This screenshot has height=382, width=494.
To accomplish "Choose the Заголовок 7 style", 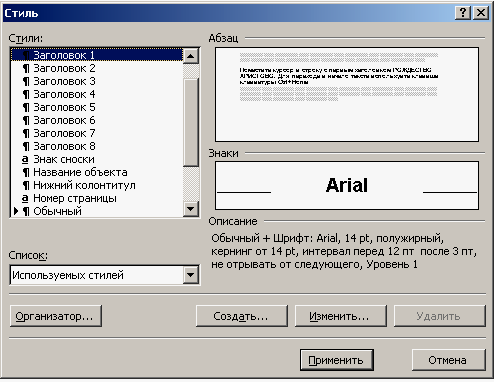I will pos(97,133).
